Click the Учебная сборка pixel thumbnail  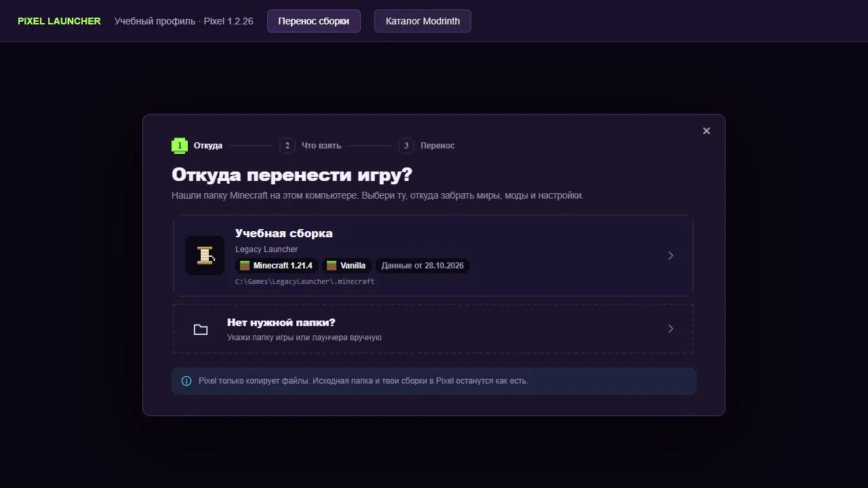click(x=205, y=256)
